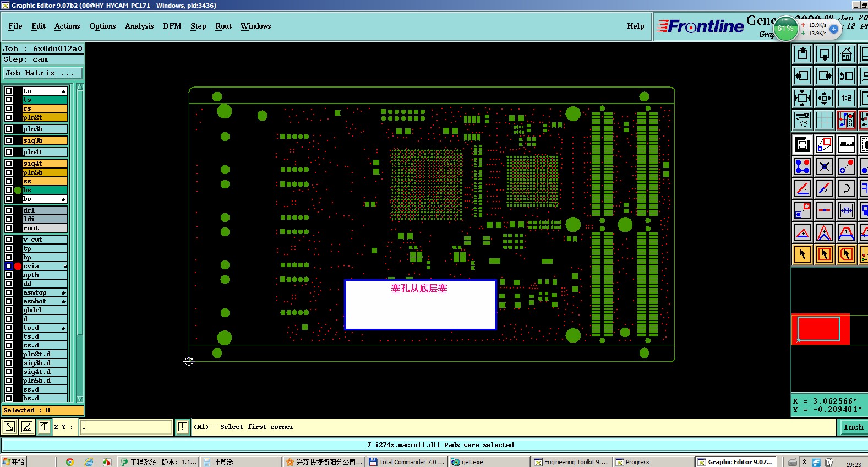Select the red angle line edit tool
868x467 pixels.
pos(803,188)
